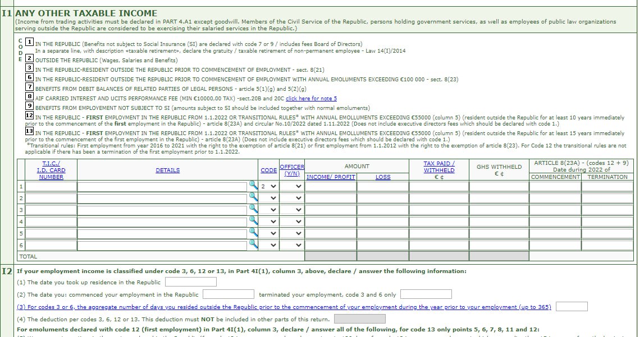Click the T.I.C./I.D. CARD NUMBER column header link

(51, 170)
